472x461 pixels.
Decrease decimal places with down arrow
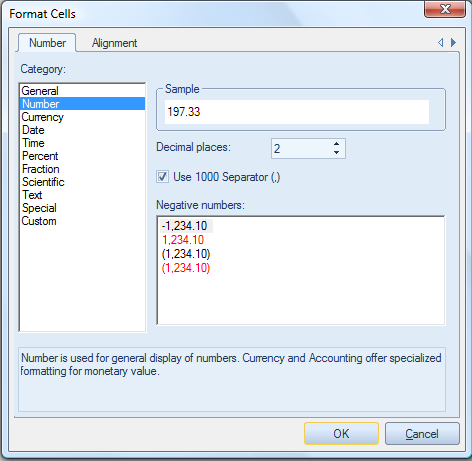(336, 152)
